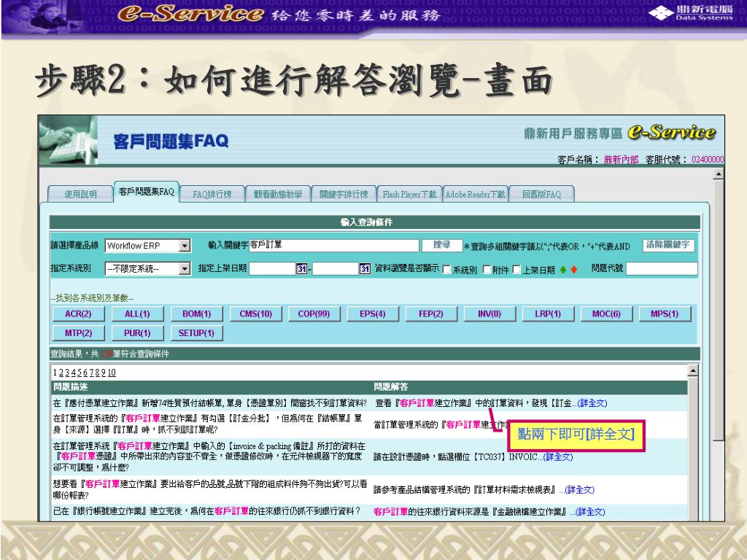This screenshot has height=560, width=747.
Task: Filter results by PUR(1)
Action: 137,332
